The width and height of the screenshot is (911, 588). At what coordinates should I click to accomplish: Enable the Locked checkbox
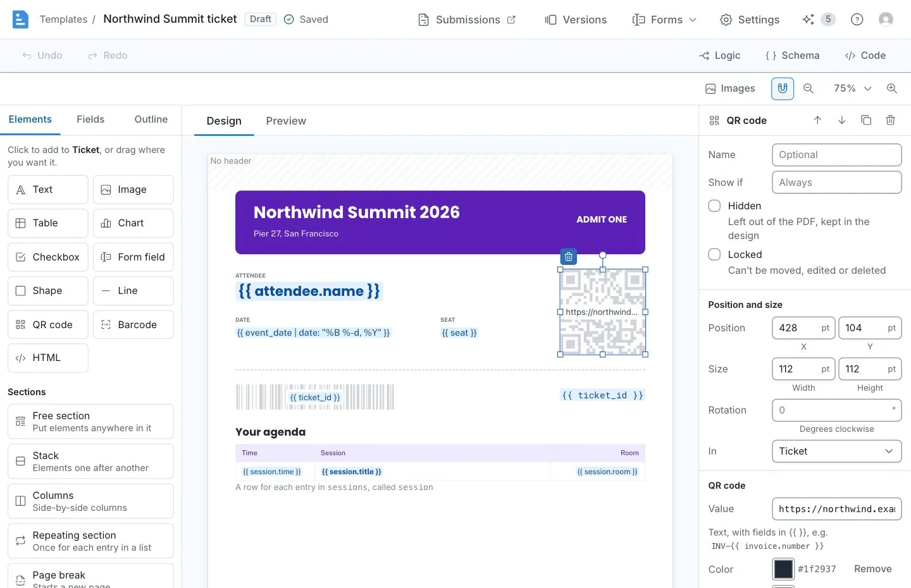[715, 255]
